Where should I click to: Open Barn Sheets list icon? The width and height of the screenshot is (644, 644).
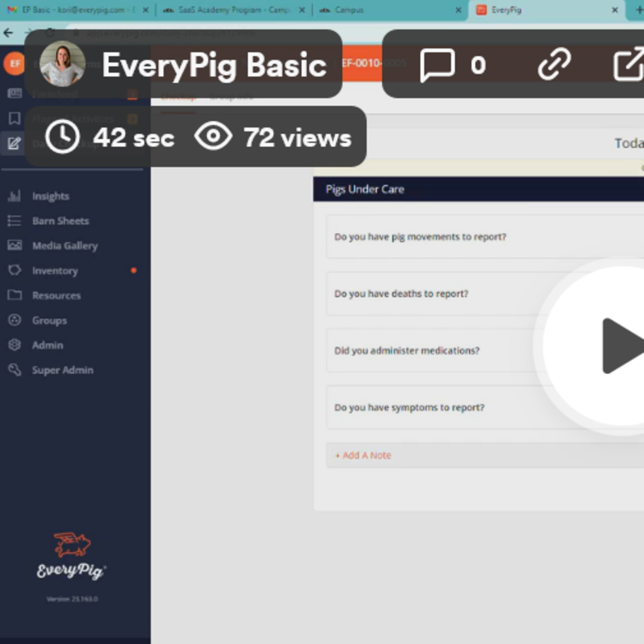click(14, 221)
